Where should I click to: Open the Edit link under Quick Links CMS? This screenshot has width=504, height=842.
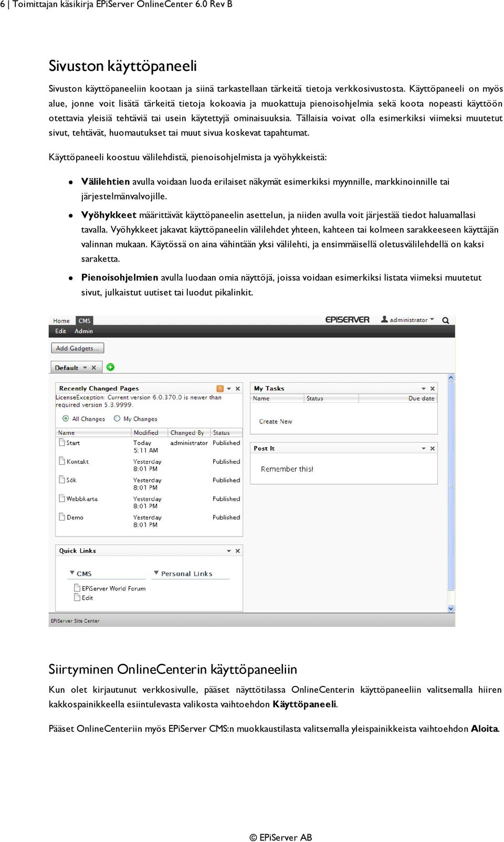click(x=88, y=598)
